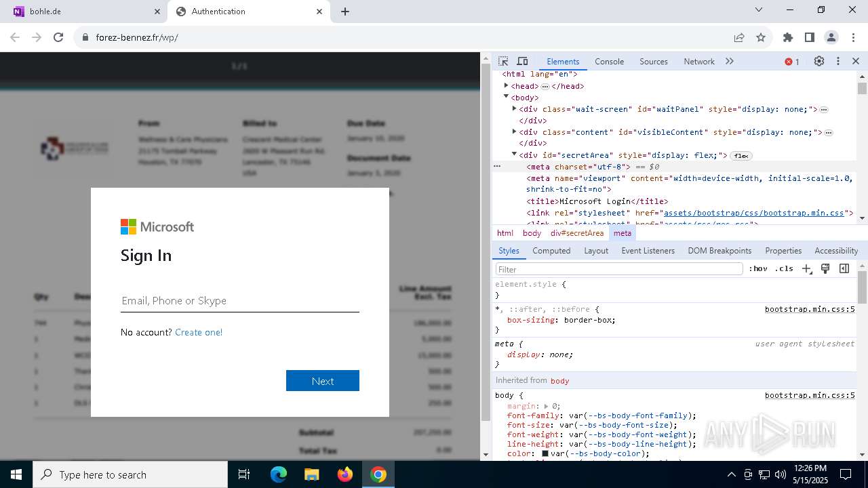The height and width of the screenshot is (488, 868).
Task: Click the color swatch beside --bs-body-color
Action: click(x=545, y=453)
